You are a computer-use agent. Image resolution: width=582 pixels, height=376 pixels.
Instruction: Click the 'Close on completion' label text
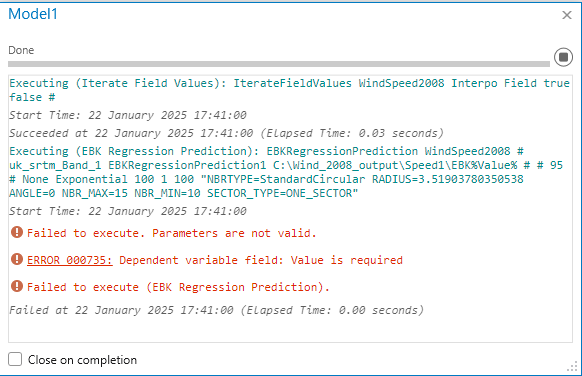tap(82, 360)
